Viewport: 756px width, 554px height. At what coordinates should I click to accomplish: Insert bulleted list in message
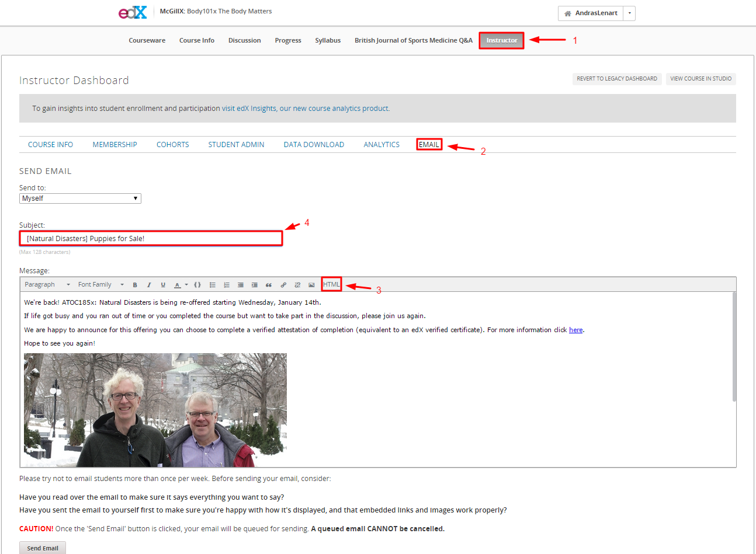pyautogui.click(x=213, y=285)
